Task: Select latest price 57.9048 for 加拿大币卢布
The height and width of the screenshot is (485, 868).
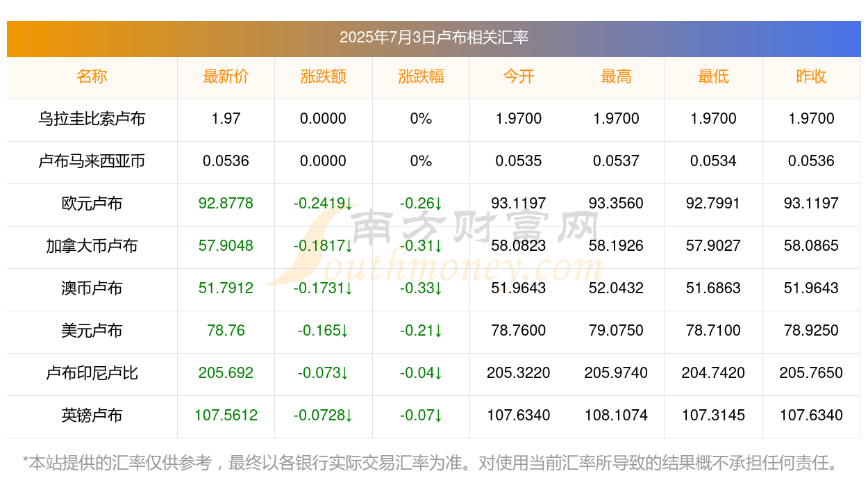Action: 226,246
